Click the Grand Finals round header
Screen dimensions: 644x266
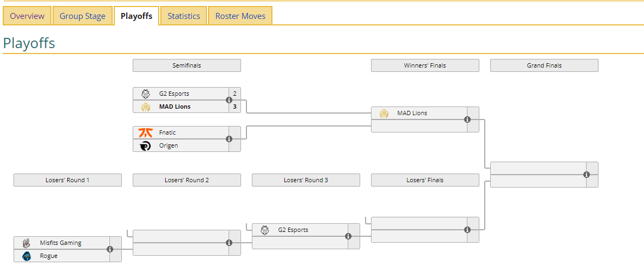click(544, 65)
